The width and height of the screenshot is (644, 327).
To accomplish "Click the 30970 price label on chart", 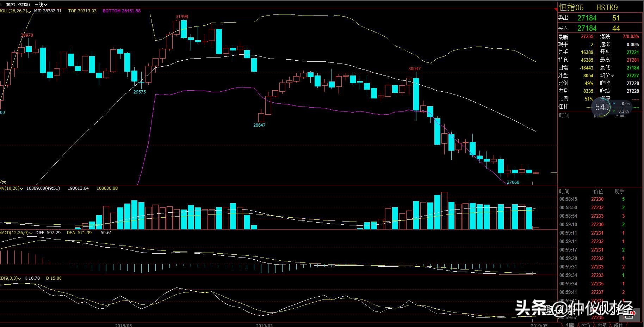I will pos(27,35).
